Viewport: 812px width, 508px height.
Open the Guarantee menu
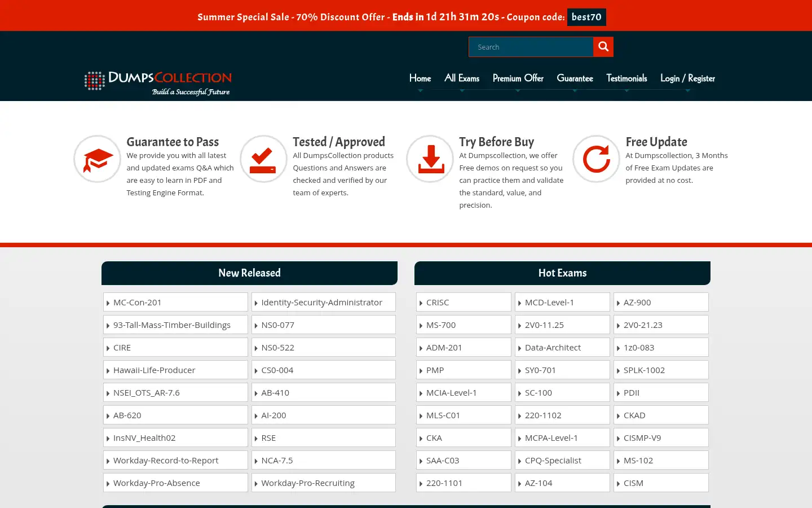(x=575, y=78)
